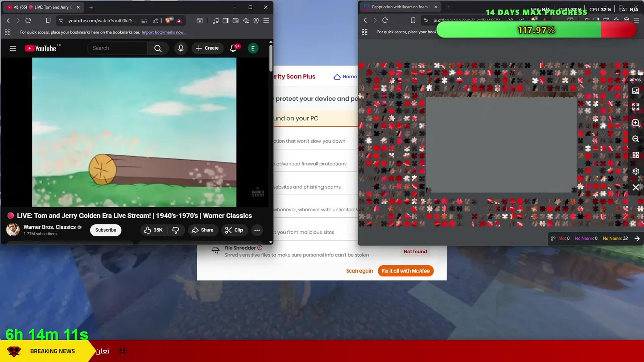Click the File Shredder info icon

tap(260, 248)
